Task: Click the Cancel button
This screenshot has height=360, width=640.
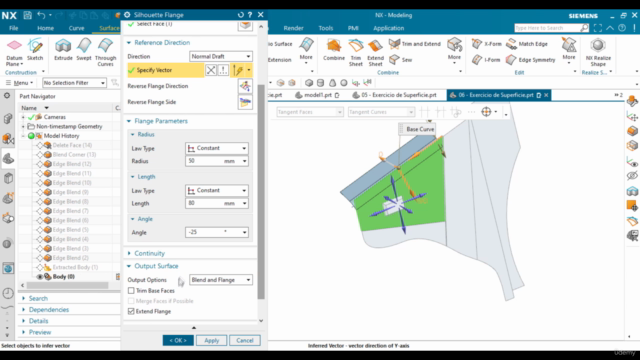Action: [245, 340]
